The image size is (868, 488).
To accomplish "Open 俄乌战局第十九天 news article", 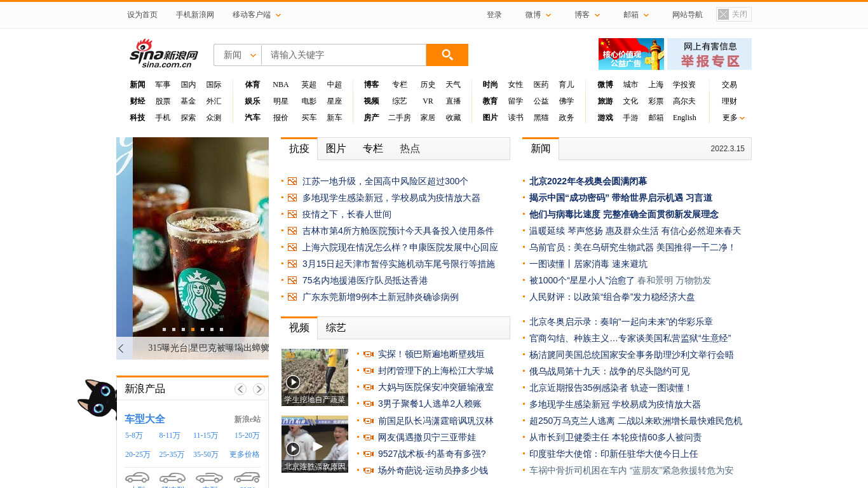I will pos(609,371).
